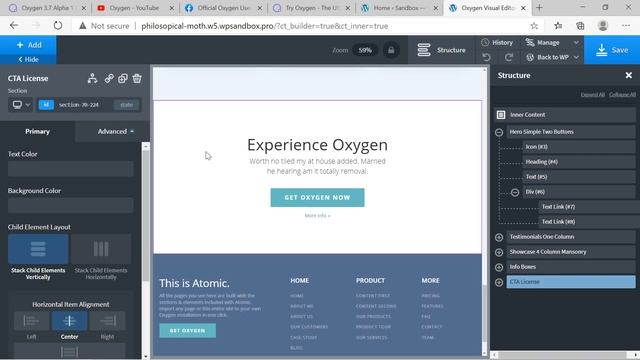
Task: Open the Text Color picker field
Action: pyautogui.click(x=71, y=169)
